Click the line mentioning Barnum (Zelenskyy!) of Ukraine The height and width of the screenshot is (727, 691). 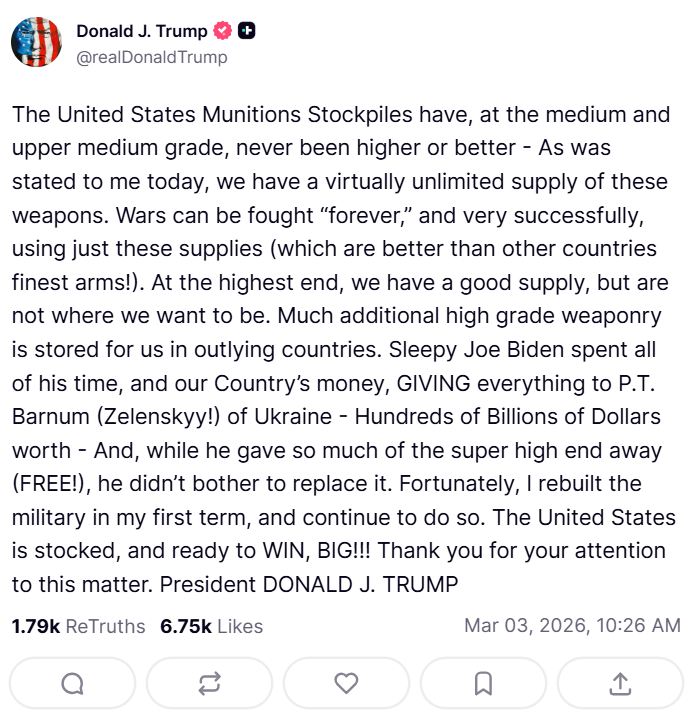tap(336, 416)
